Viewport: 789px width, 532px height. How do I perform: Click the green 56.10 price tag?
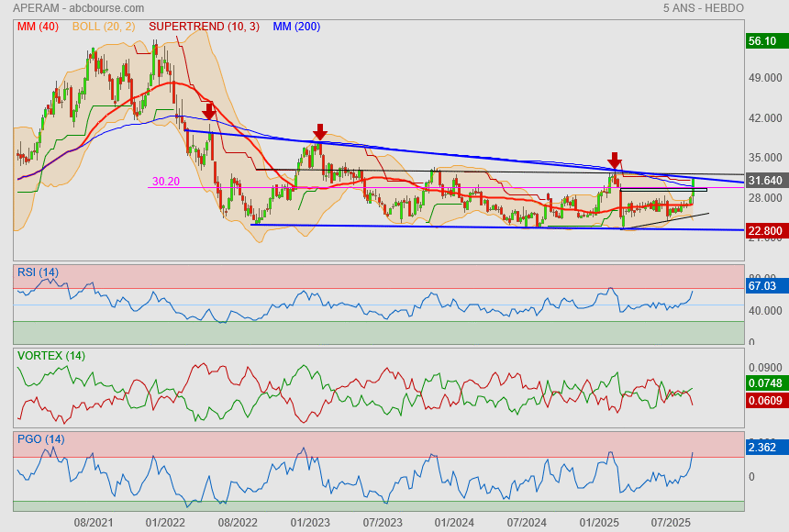pyautogui.click(x=763, y=41)
